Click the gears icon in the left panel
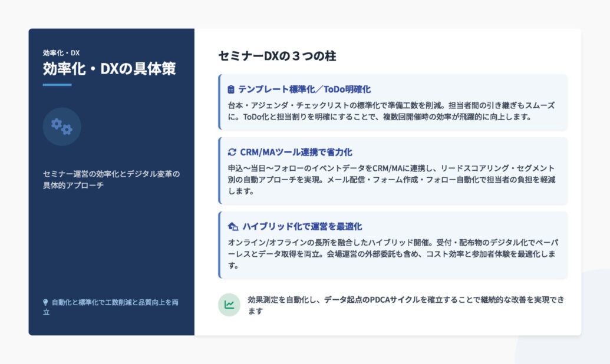 coord(62,127)
